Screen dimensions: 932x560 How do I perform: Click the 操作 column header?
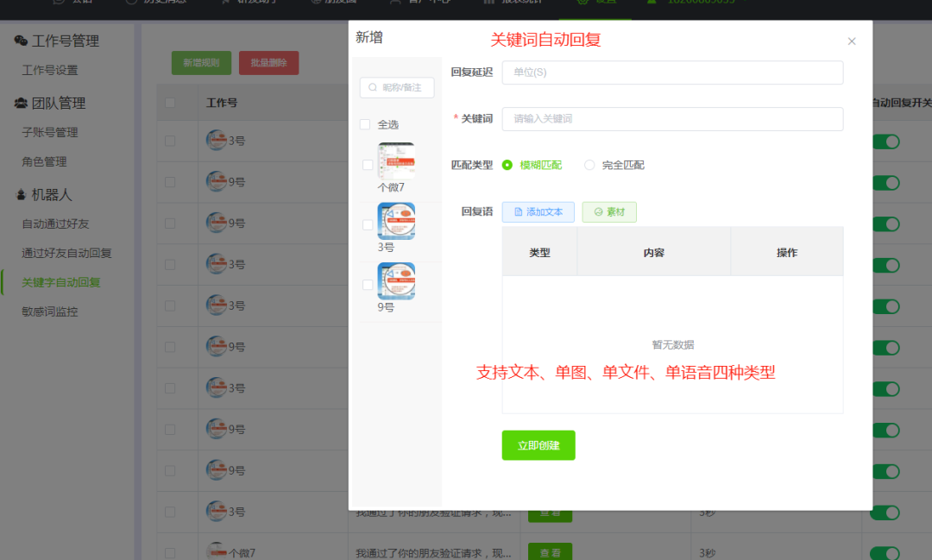point(787,253)
